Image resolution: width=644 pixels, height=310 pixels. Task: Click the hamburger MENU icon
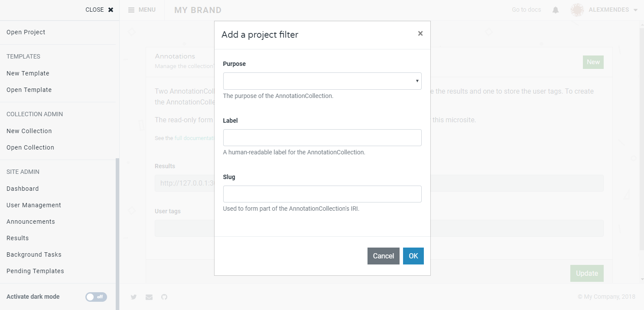coord(131,9)
